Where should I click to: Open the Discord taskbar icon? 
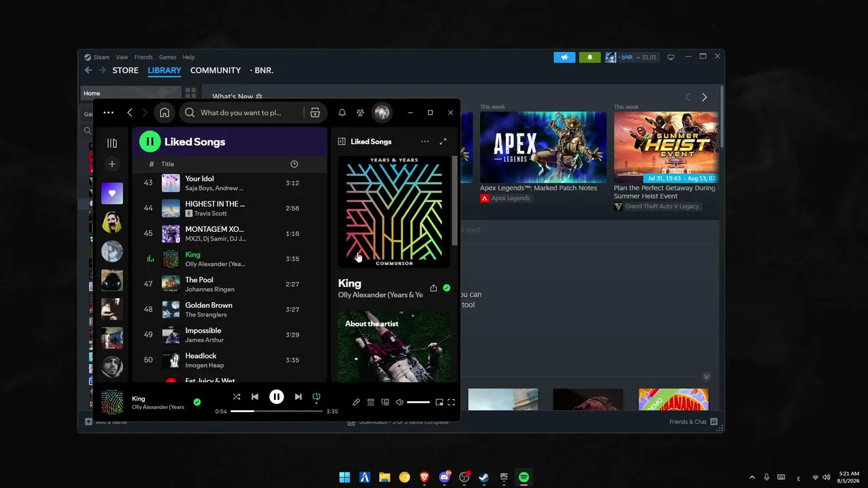[x=445, y=477]
